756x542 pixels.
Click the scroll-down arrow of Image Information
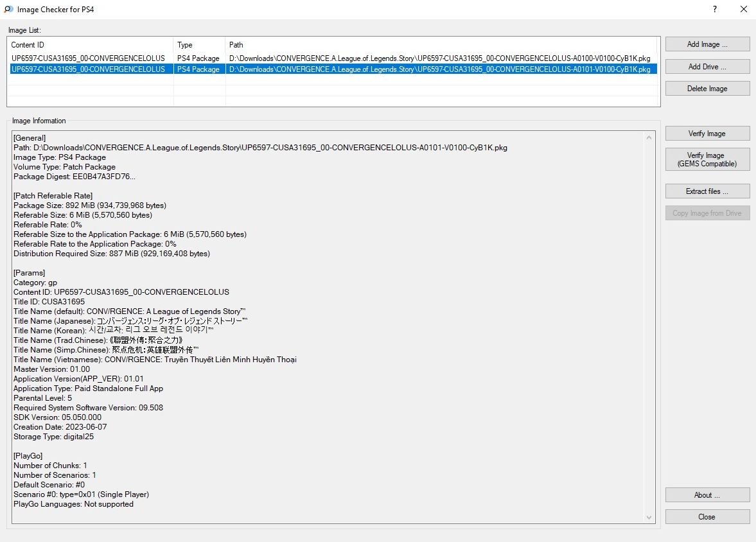click(x=649, y=518)
